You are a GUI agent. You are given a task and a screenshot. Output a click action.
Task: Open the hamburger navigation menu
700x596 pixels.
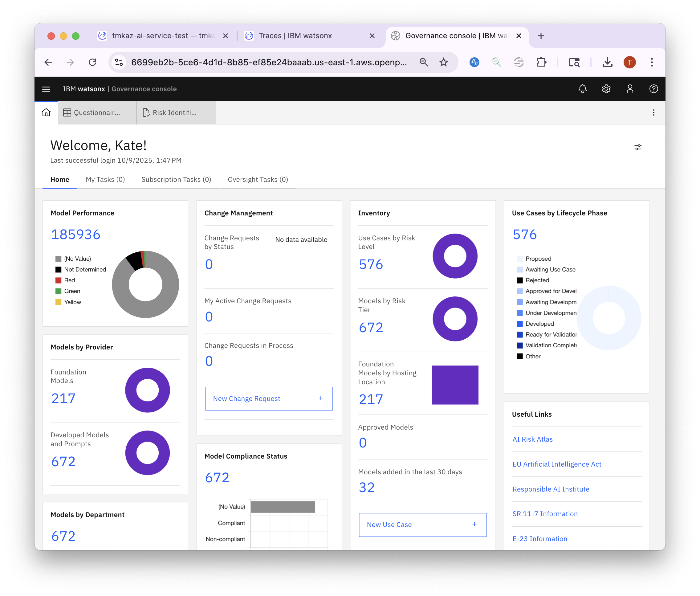46,89
